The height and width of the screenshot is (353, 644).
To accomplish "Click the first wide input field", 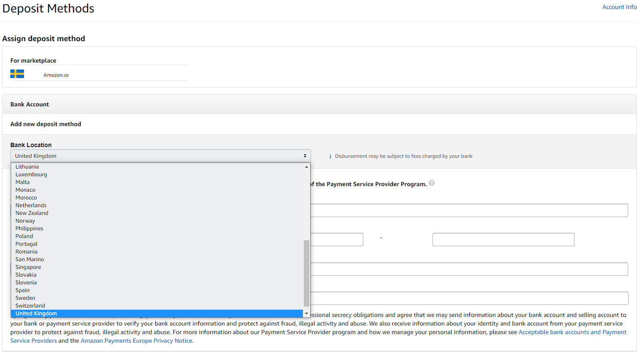I will [x=469, y=210].
